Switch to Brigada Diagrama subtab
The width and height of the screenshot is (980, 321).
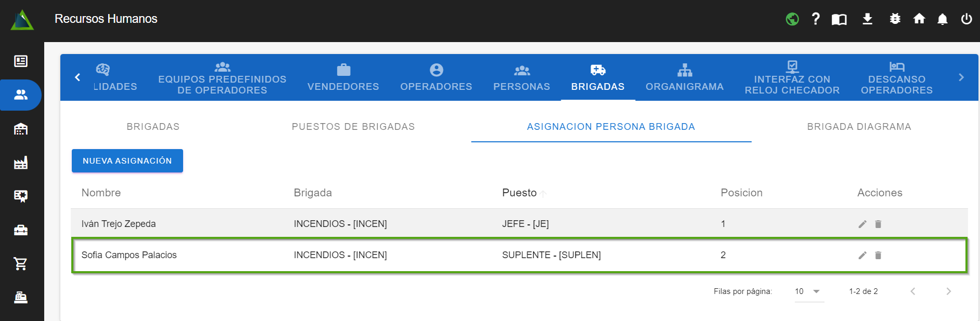859,127
